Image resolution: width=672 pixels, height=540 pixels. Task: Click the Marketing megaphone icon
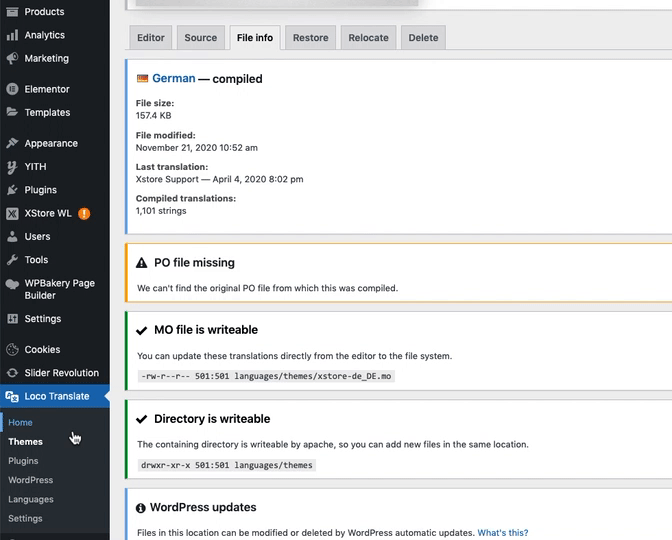click(12, 58)
